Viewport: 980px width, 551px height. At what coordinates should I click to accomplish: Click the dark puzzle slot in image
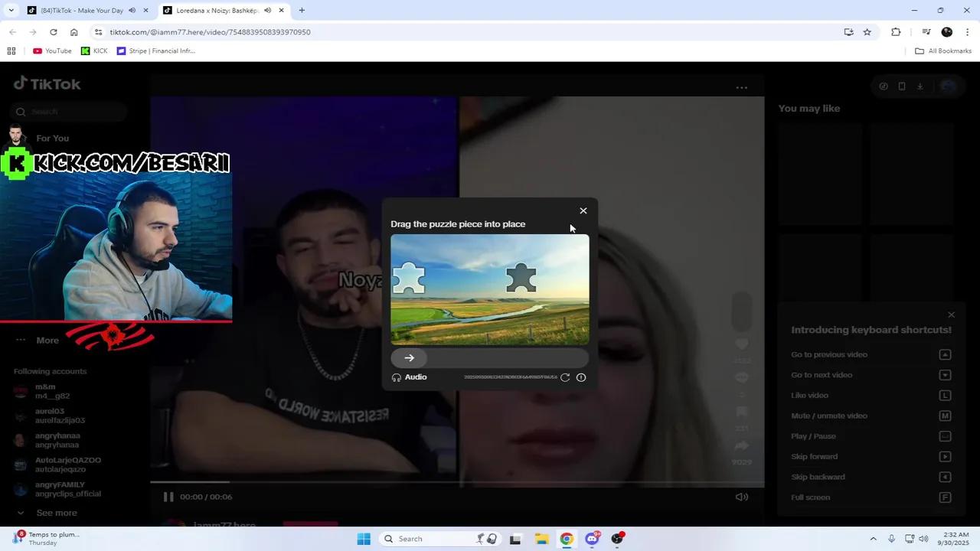coord(521,278)
